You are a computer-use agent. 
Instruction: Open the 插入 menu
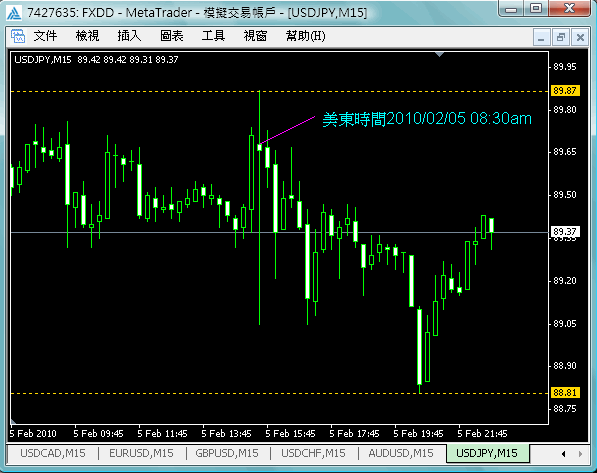[129, 36]
